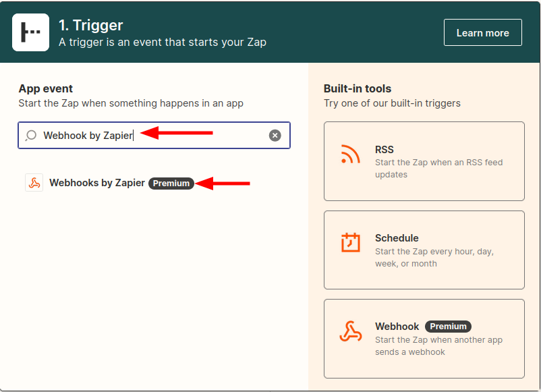Click the search magnifier icon
541x392 pixels.
(31, 136)
